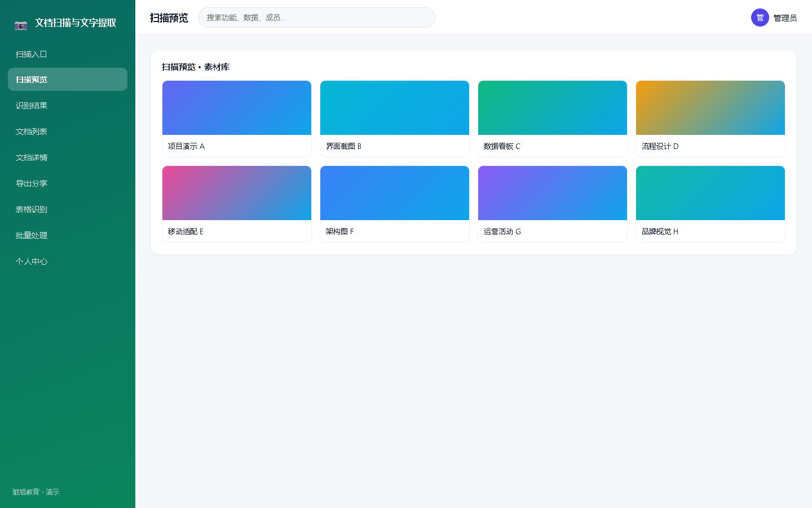812x508 pixels.
Task: Open the 界面截图 B thumbnail
Action: (x=395, y=108)
